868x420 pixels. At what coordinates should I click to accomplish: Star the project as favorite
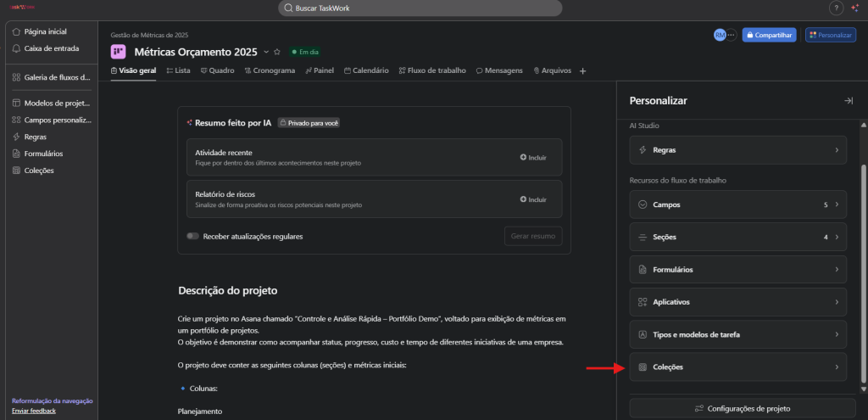(276, 52)
